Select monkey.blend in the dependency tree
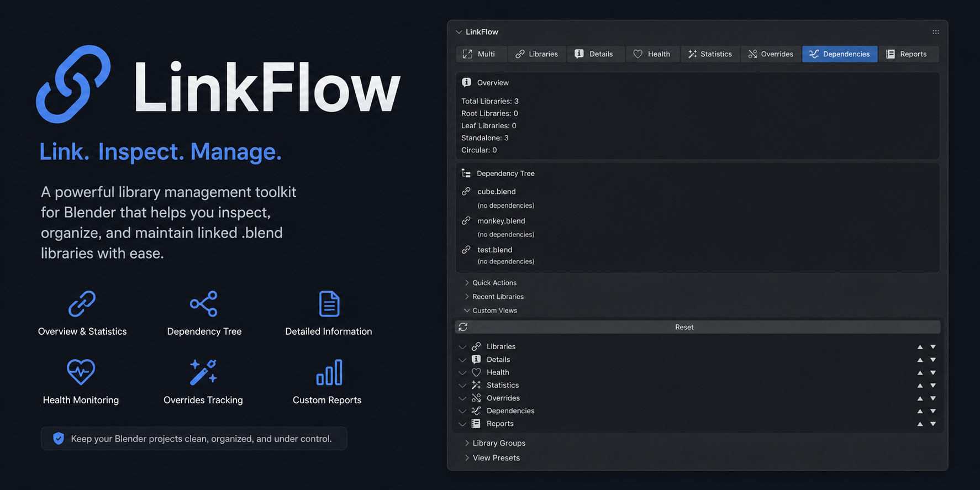Image resolution: width=980 pixels, height=490 pixels. coord(501,221)
